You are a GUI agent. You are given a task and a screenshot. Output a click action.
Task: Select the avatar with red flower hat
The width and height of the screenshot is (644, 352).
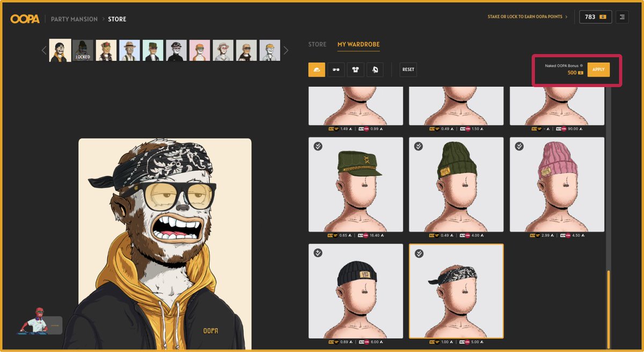pyautogui.click(x=106, y=51)
